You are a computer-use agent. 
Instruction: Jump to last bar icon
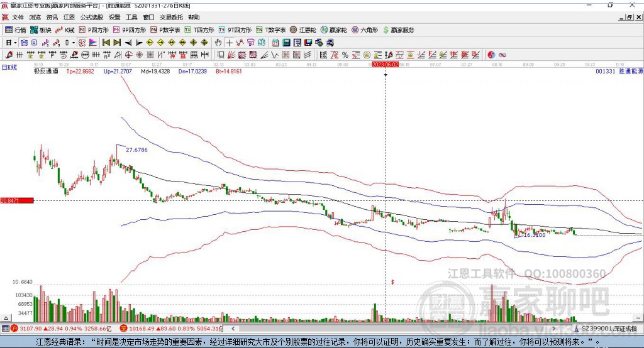[117, 43]
